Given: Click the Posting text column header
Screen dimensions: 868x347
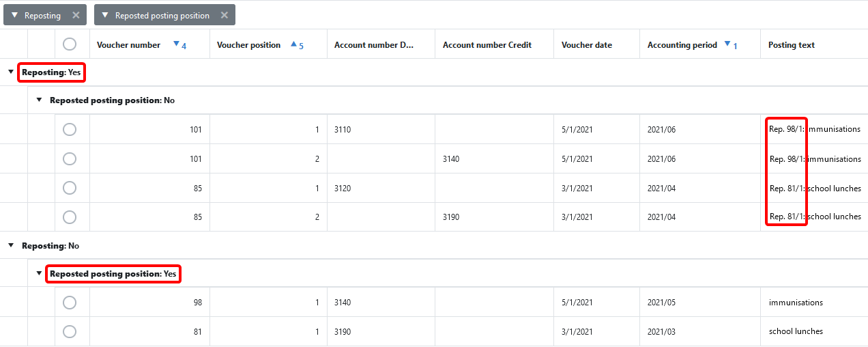Looking at the screenshot, I should click(791, 45).
